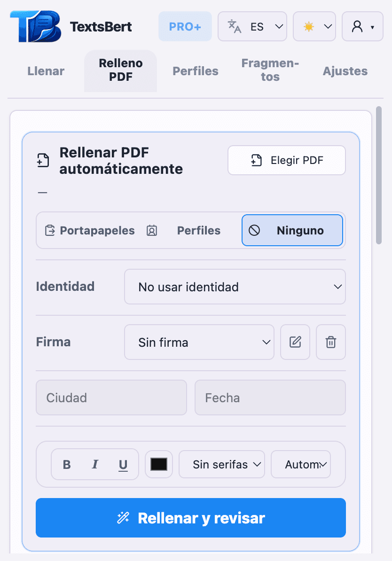The height and width of the screenshot is (561, 392).
Task: Click the Ciudad input field
Action: (x=111, y=397)
